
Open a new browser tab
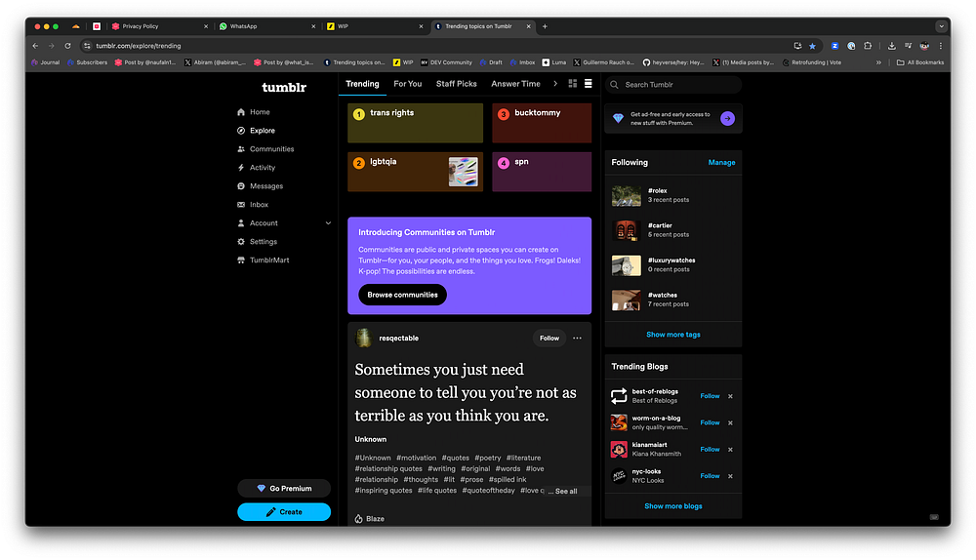[x=545, y=26]
